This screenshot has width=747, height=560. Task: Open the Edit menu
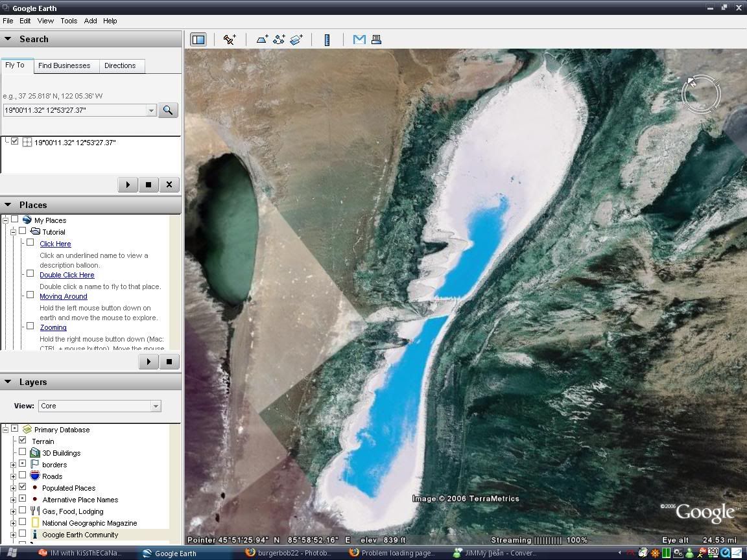click(25, 21)
